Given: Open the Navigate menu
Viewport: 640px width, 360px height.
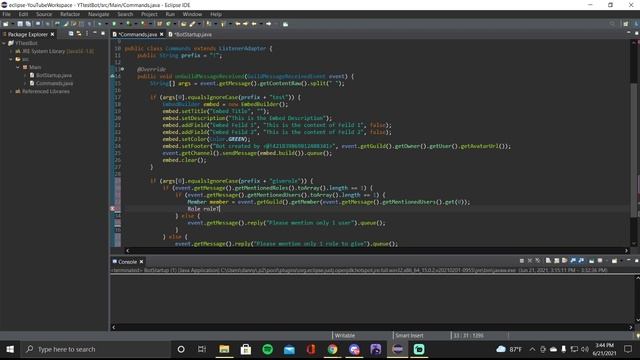Looking at the screenshot, I should (98, 14).
